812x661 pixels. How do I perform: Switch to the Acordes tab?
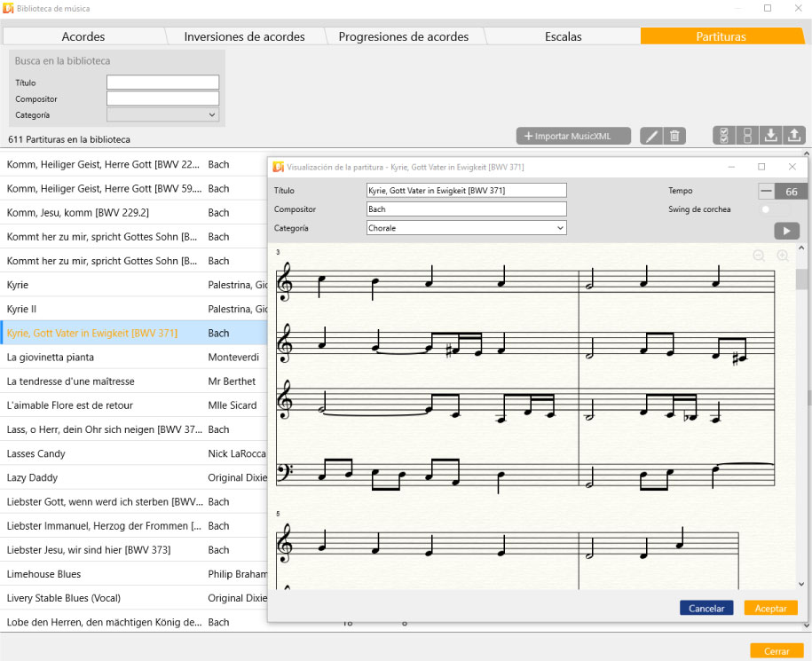pyautogui.click(x=83, y=36)
